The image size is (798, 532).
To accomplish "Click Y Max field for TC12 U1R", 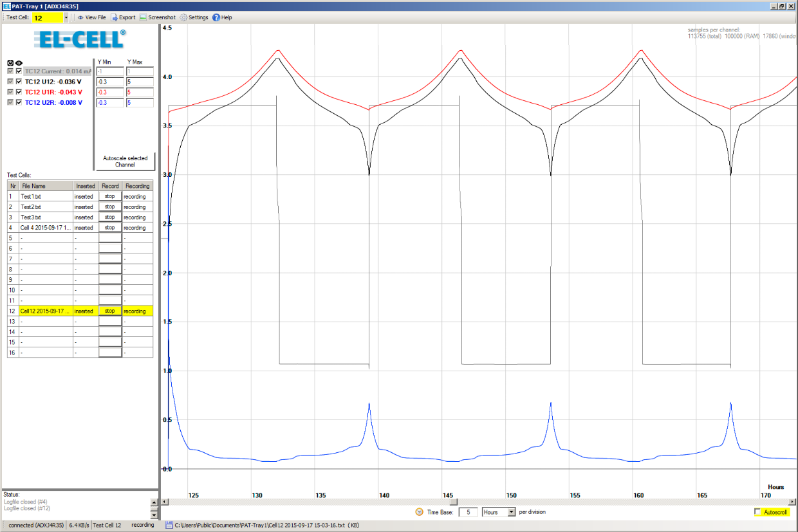I will [x=140, y=93].
